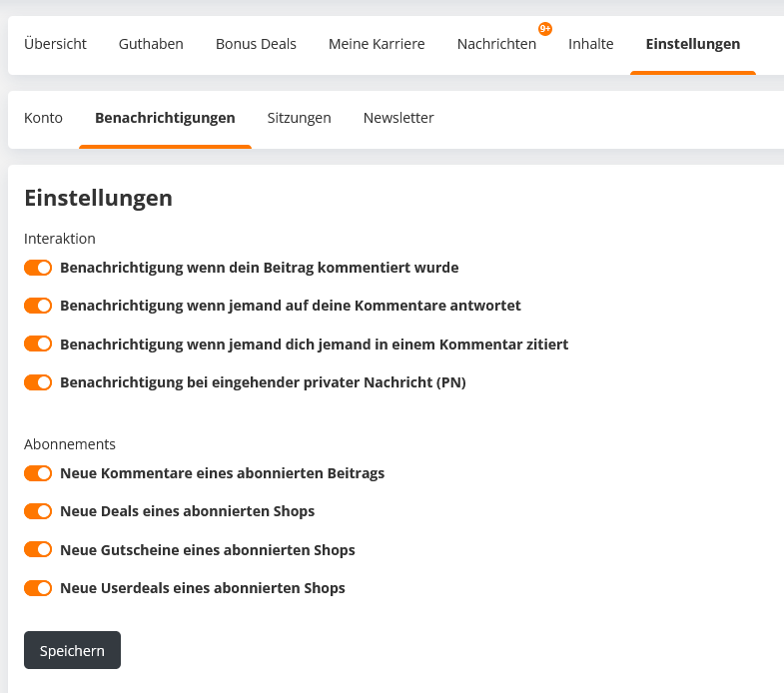The width and height of the screenshot is (784, 693).
Task: Select the Inhalte tab
Action: (x=591, y=44)
